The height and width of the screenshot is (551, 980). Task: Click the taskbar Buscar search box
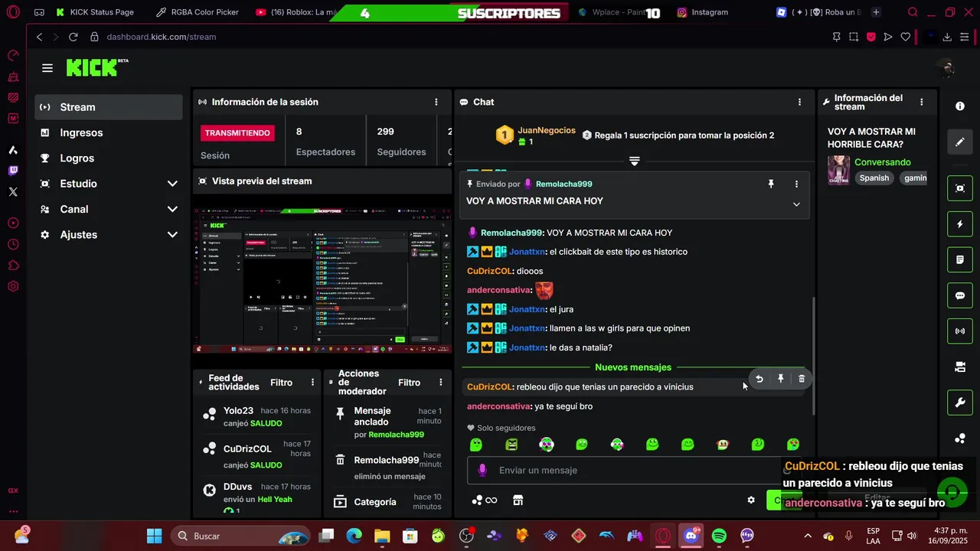click(x=239, y=536)
